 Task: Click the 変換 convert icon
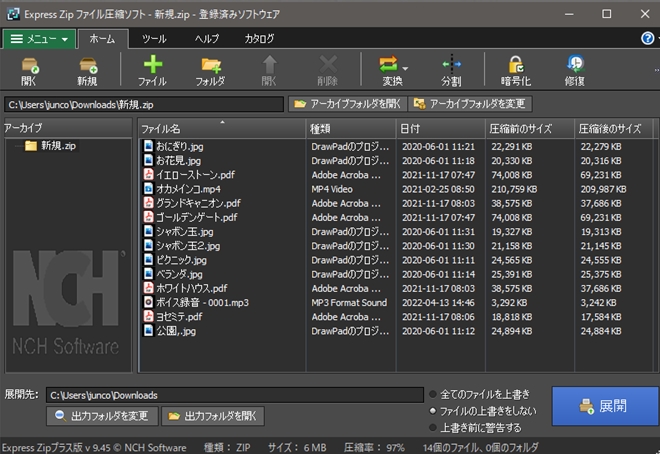(389, 65)
